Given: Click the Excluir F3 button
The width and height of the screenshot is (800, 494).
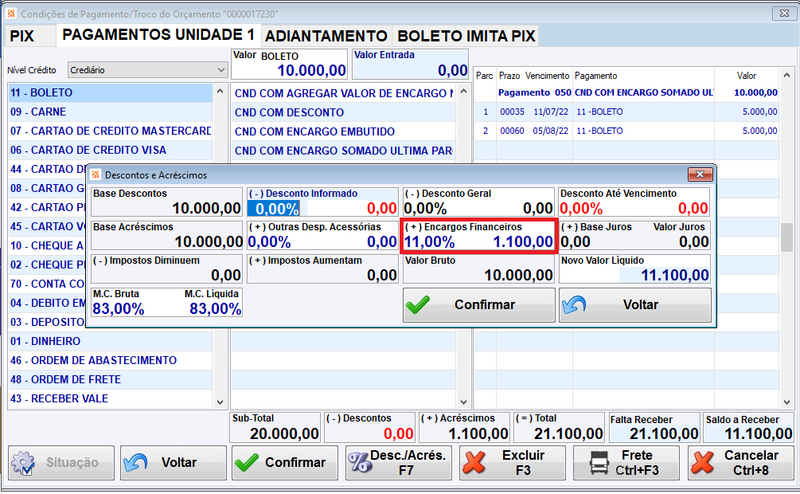Looking at the screenshot, I should (512, 463).
